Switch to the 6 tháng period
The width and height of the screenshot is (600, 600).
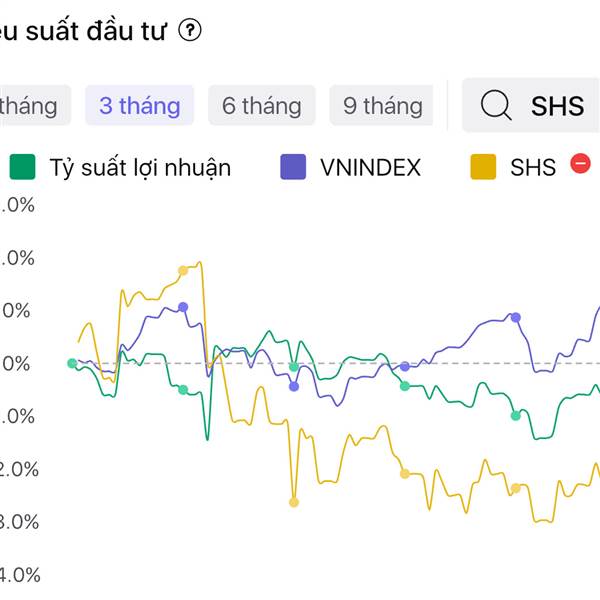pos(262,105)
